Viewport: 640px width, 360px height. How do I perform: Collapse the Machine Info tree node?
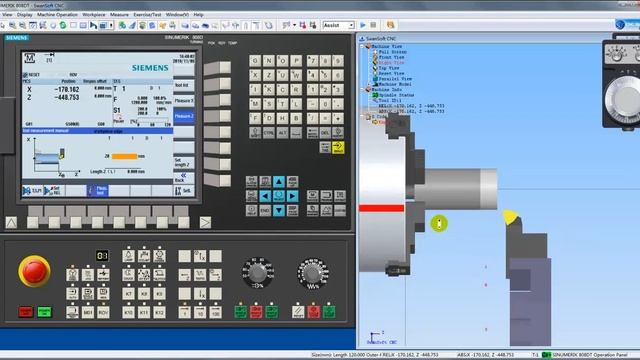click(x=362, y=89)
